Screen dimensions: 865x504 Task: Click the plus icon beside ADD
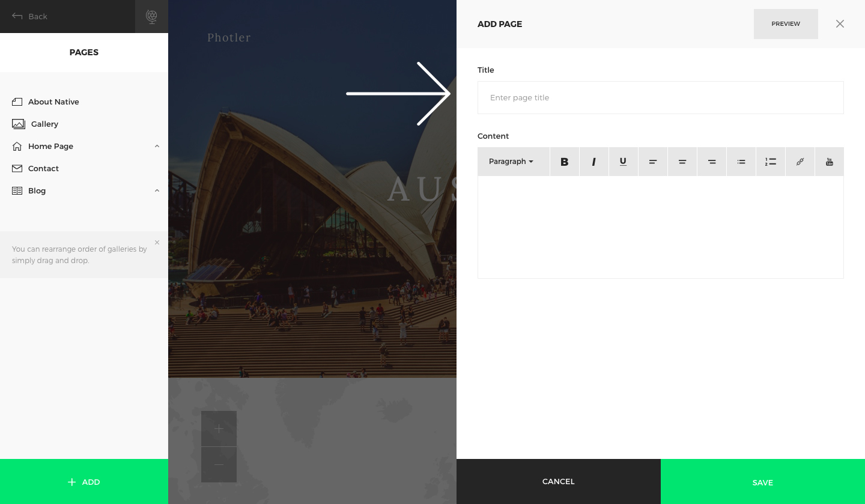click(72, 482)
